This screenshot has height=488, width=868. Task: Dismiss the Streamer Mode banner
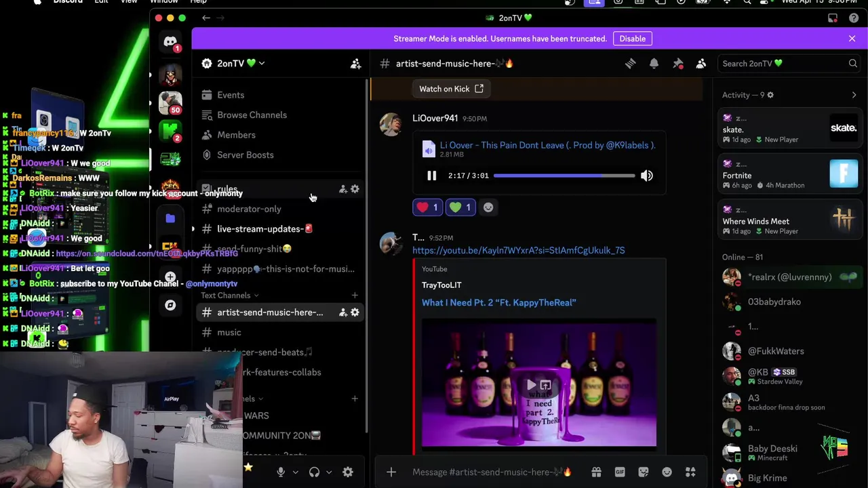pyautogui.click(x=852, y=39)
